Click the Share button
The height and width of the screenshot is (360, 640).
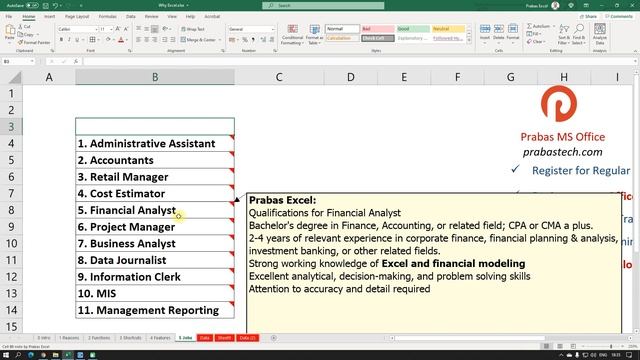[588, 17]
